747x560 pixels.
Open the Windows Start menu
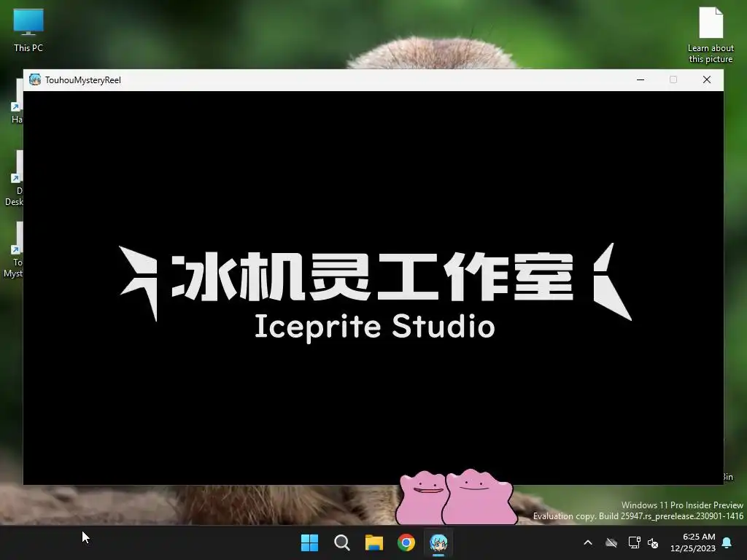309,542
